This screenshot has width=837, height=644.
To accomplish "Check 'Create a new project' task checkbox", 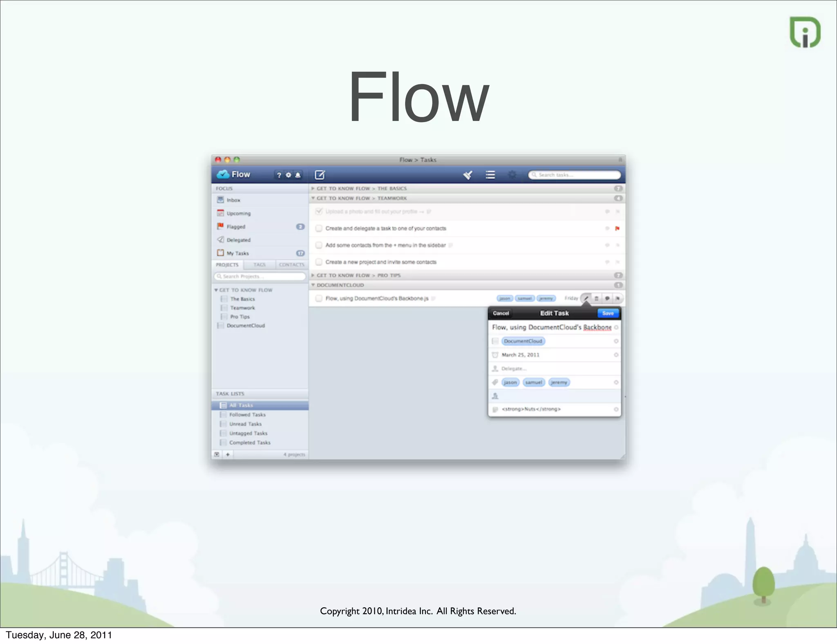I will pyautogui.click(x=319, y=262).
